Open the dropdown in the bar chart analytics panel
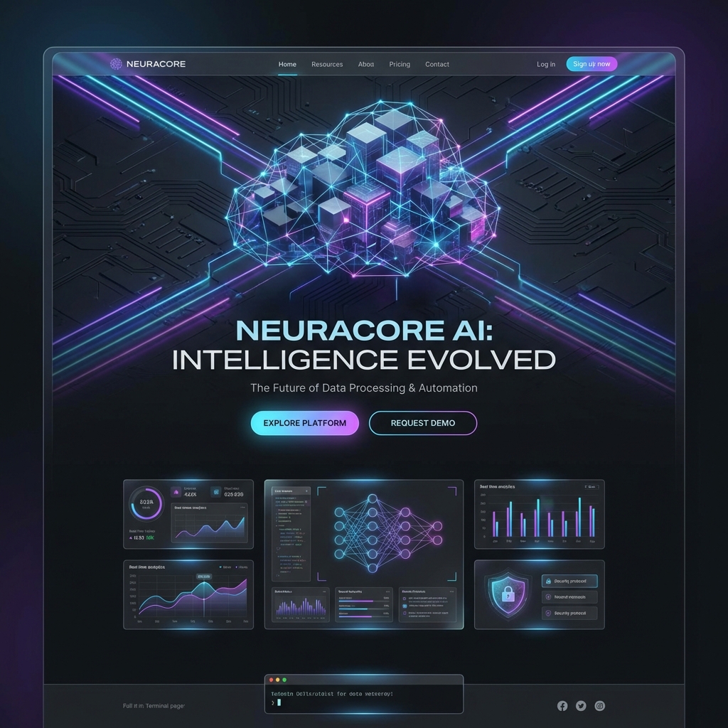 pos(592,486)
